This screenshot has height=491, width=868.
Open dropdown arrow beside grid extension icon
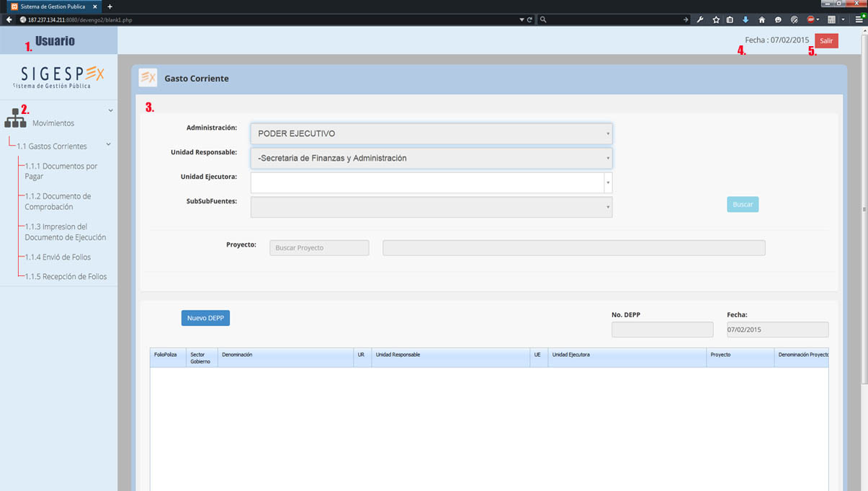[x=844, y=19]
